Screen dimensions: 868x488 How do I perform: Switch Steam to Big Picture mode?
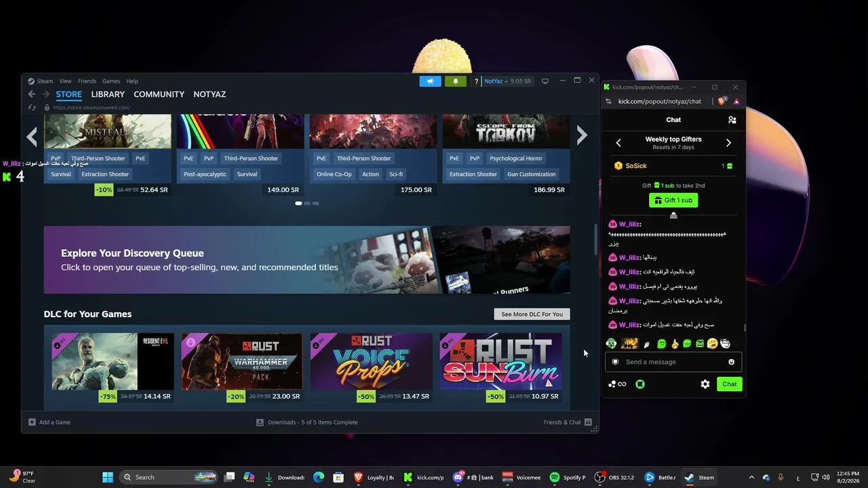(545, 81)
